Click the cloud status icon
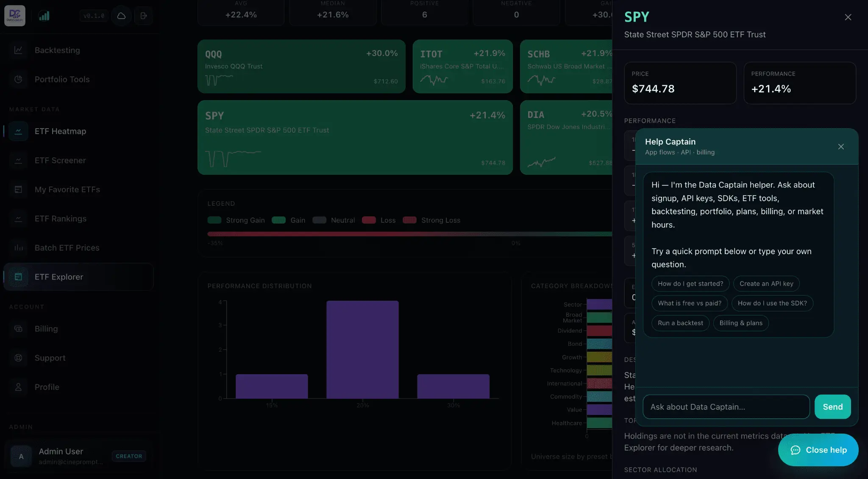 pyautogui.click(x=121, y=16)
